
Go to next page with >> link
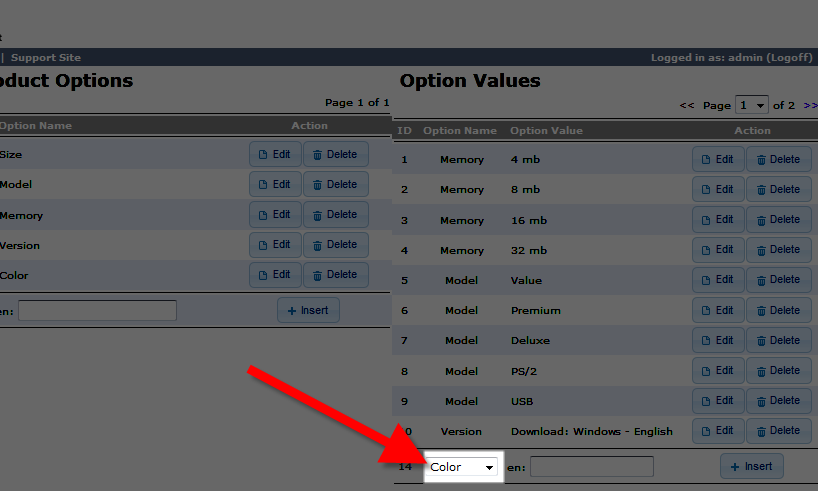(x=810, y=106)
